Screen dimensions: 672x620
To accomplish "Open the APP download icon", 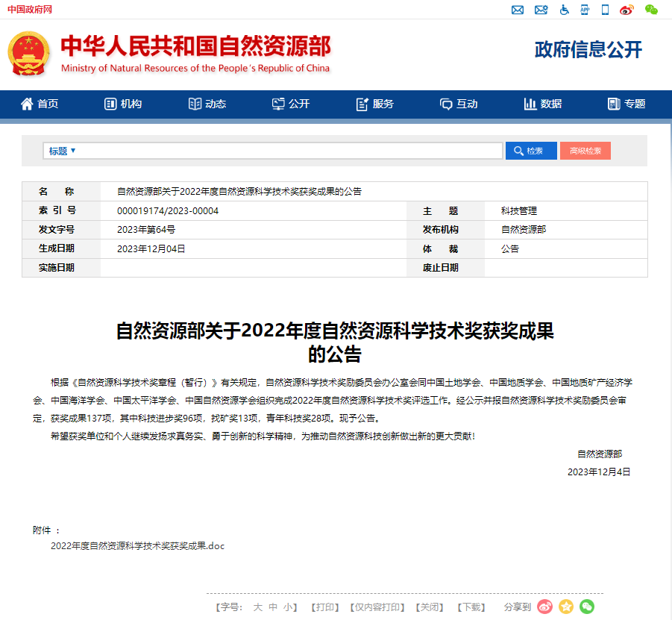I will (x=585, y=10).
